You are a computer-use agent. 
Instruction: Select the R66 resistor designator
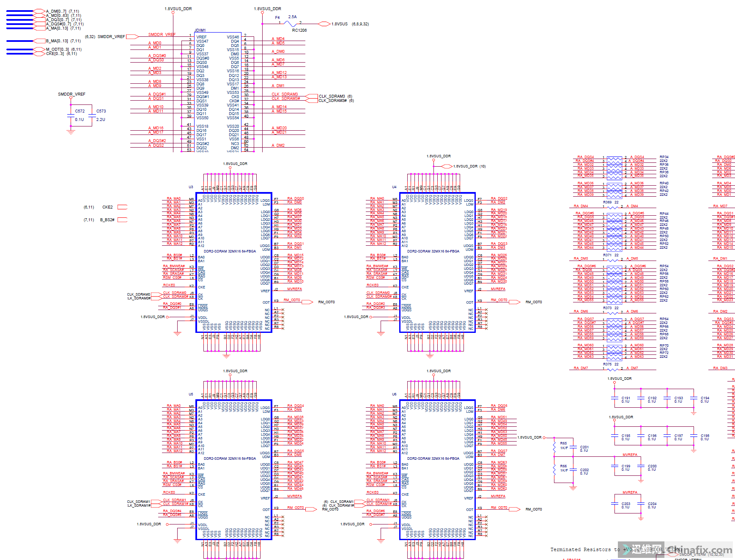tap(563, 466)
